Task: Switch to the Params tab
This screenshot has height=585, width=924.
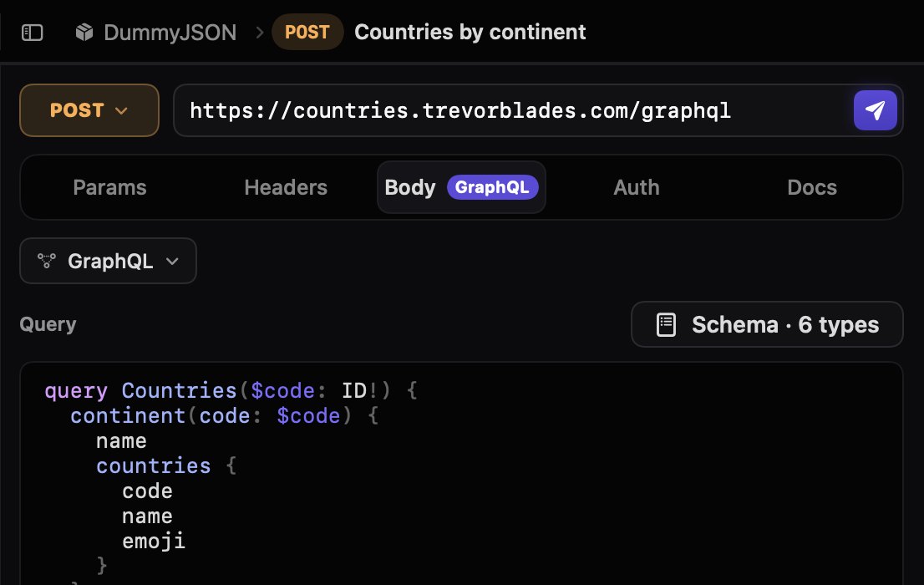Action: pos(109,187)
